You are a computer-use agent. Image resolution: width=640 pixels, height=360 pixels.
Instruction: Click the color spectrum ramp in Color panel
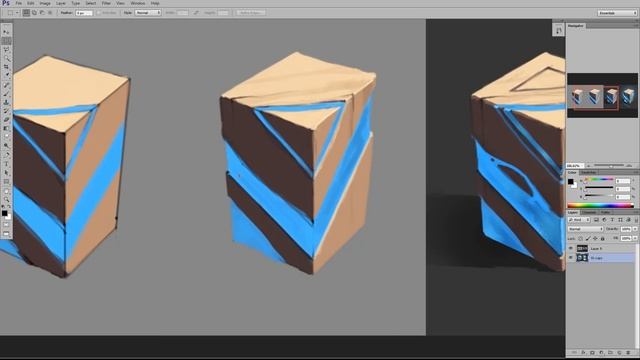600,205
